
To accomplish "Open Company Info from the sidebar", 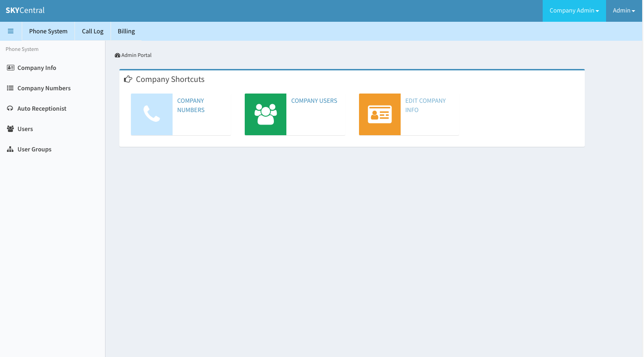I will click(x=52, y=68).
